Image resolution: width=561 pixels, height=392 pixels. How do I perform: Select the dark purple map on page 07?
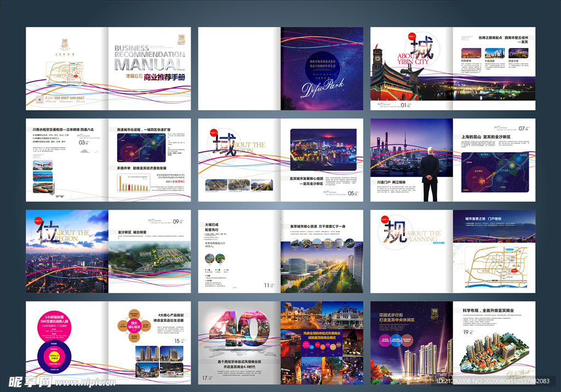[x=495, y=172]
